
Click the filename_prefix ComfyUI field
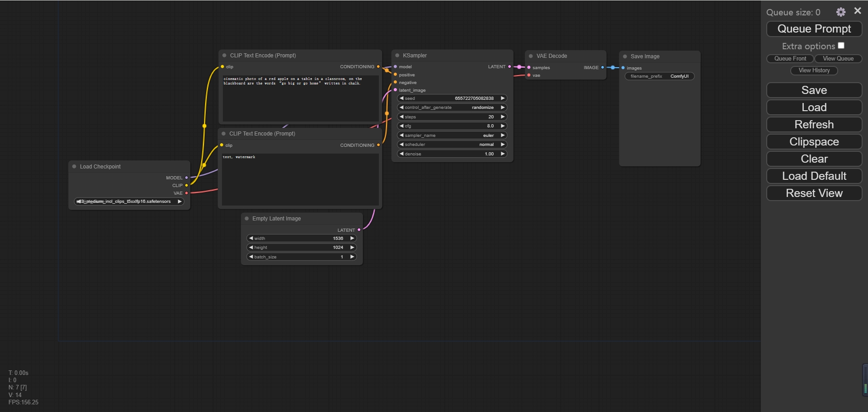[x=660, y=76]
